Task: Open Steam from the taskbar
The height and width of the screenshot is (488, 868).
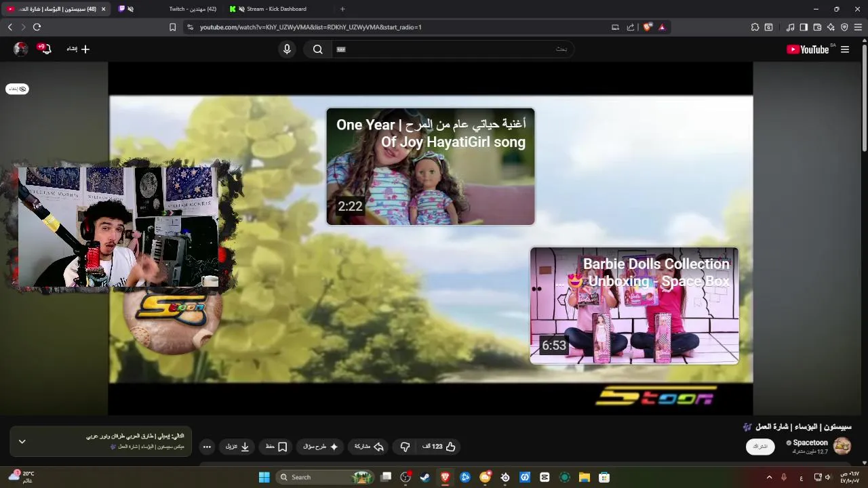Action: pos(425,477)
